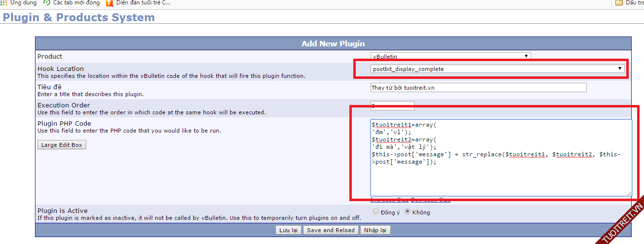Click the Plugin & Products System heading
The height and width of the screenshot is (244, 644).
(x=79, y=18)
